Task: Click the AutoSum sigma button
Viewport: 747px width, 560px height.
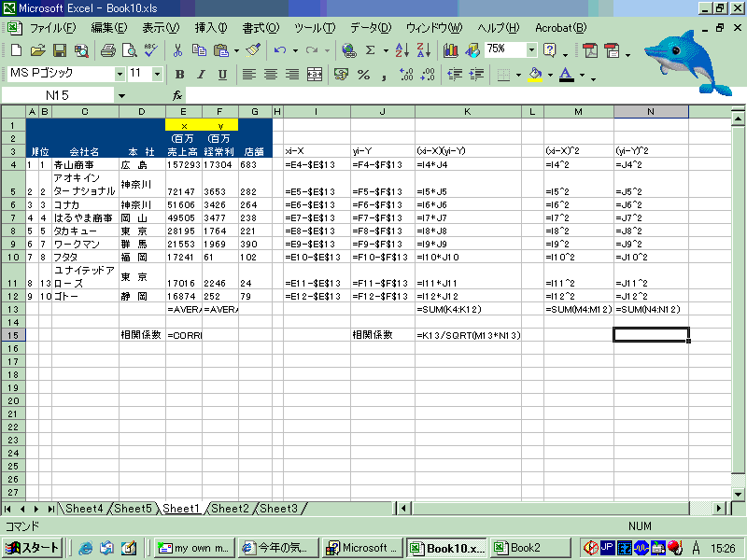Action: coord(371,49)
